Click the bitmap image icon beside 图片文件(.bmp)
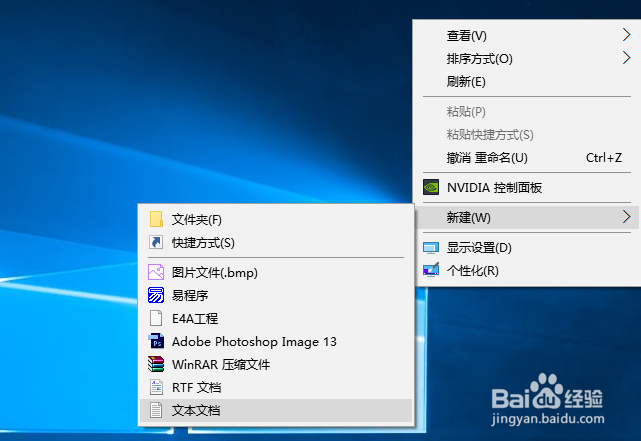 (x=156, y=272)
